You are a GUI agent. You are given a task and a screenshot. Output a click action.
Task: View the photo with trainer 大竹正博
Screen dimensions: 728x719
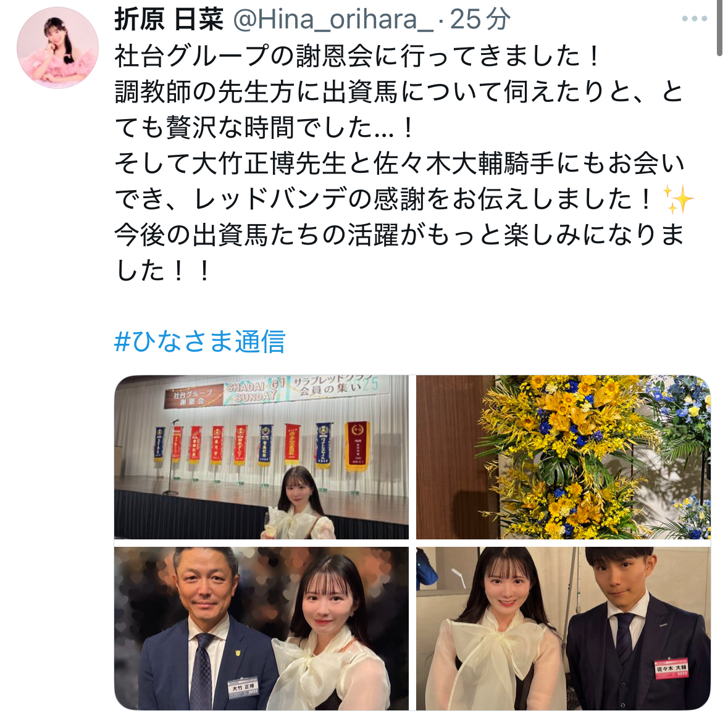pos(261,628)
